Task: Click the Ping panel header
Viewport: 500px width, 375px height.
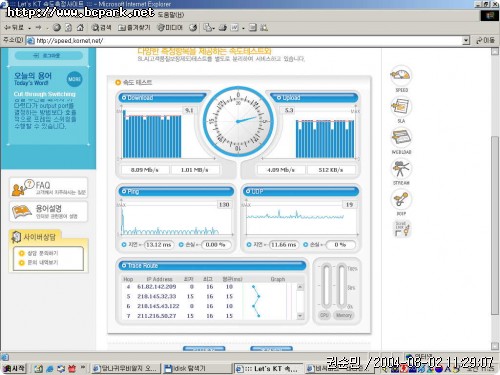Action: 176,191
